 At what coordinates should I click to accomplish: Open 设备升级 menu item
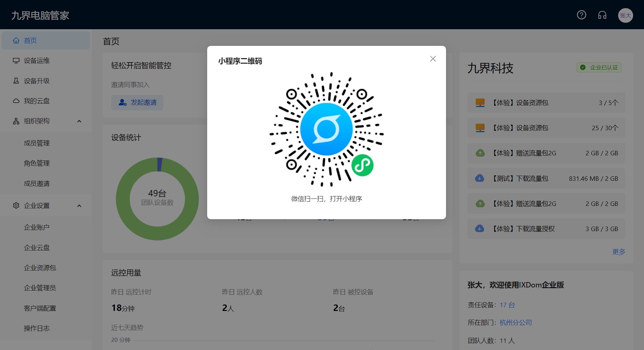46,81
